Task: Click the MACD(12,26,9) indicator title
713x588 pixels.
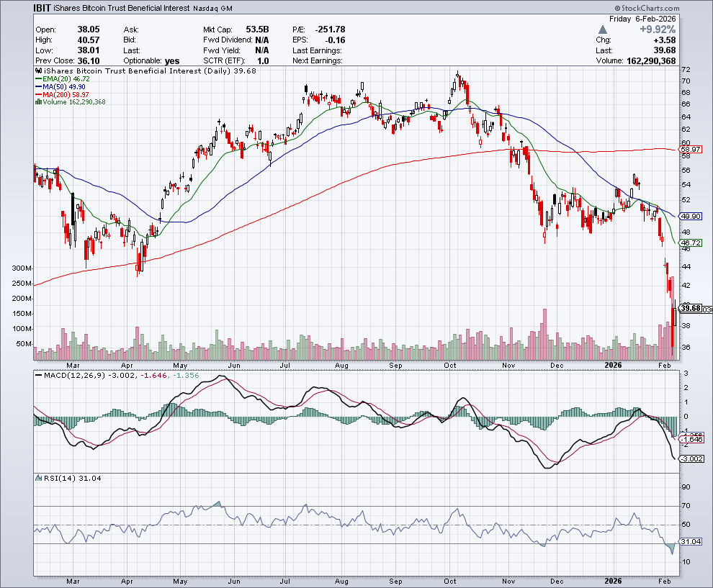Action: point(75,376)
